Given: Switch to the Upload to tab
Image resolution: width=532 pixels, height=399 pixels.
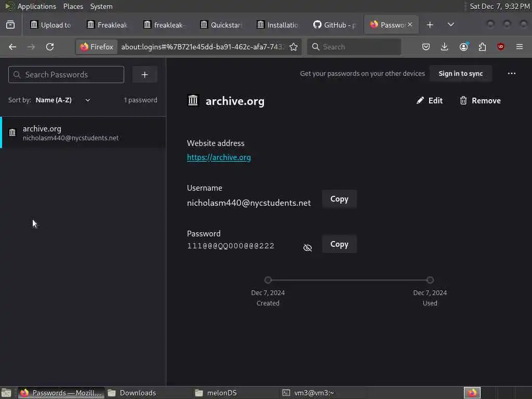Looking at the screenshot, I should pyautogui.click(x=51, y=25).
